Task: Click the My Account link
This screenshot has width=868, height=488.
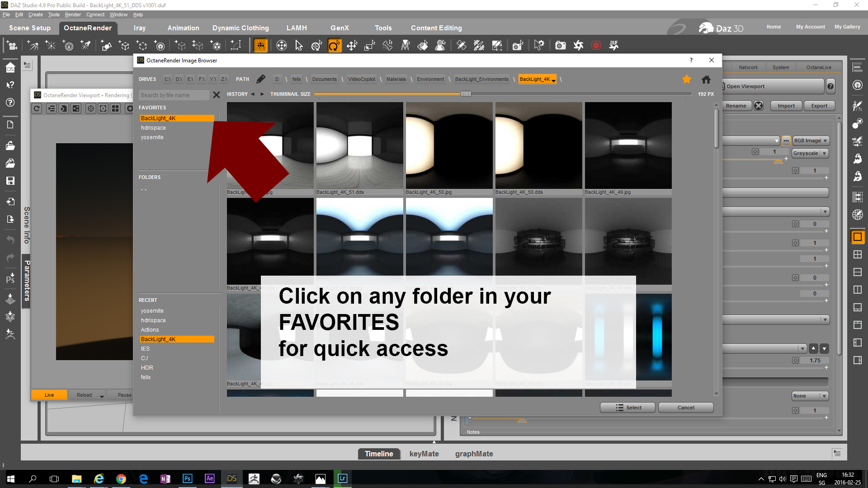Action: (810, 27)
